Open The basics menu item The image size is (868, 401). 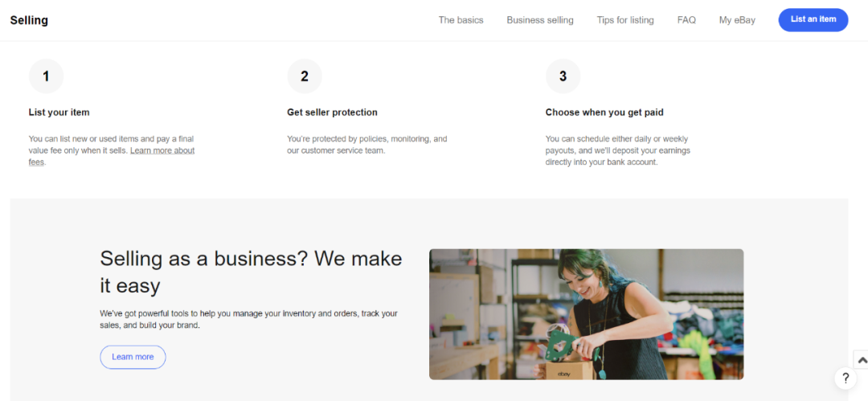[461, 20]
